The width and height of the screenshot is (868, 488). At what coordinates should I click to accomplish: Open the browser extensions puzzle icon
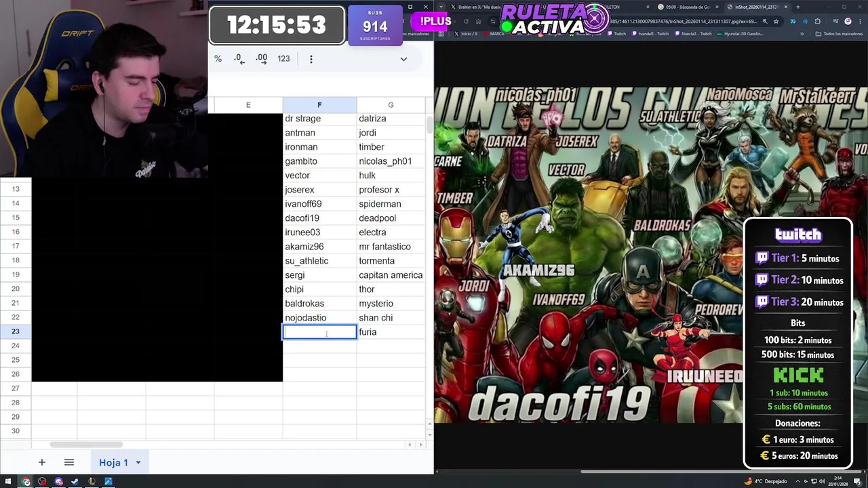tap(817, 21)
